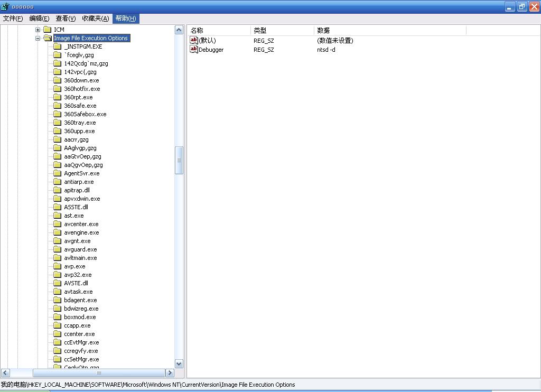Expand the ICM registry key
541x392 pixels.
pos(38,30)
